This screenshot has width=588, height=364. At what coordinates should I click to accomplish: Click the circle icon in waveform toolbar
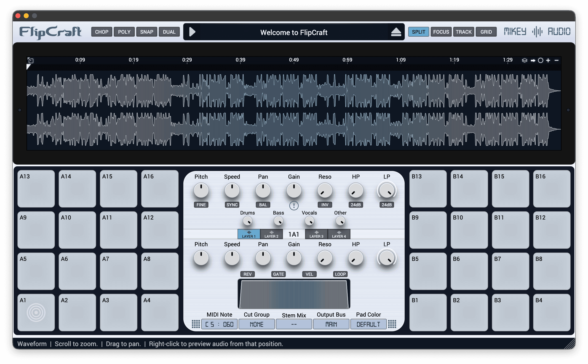tap(541, 60)
